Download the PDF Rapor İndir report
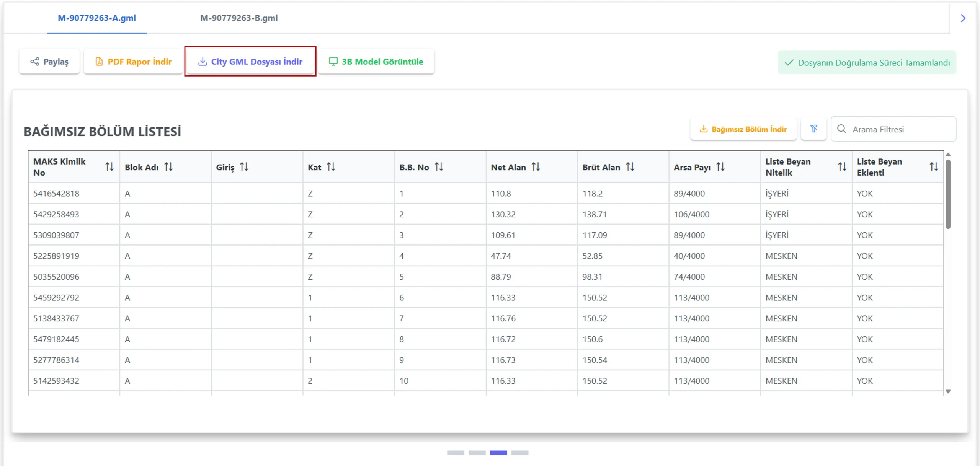Screen dimensions: 980x466 coord(133,62)
